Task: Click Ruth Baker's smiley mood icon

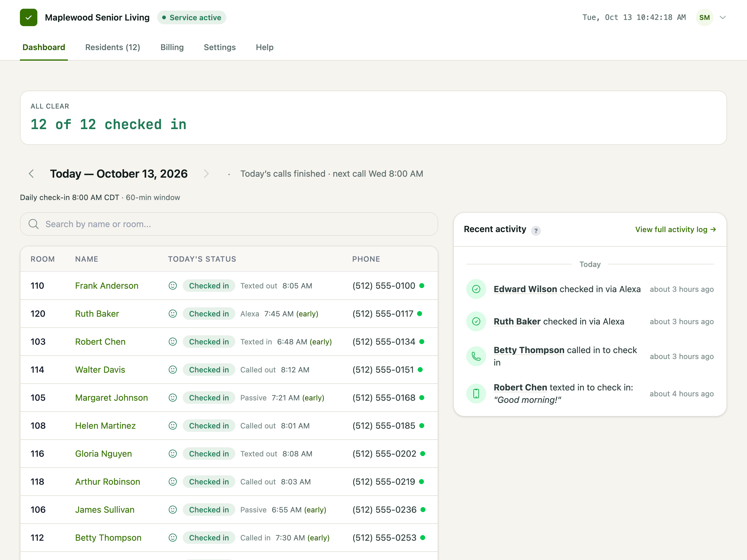Action: tap(172, 314)
